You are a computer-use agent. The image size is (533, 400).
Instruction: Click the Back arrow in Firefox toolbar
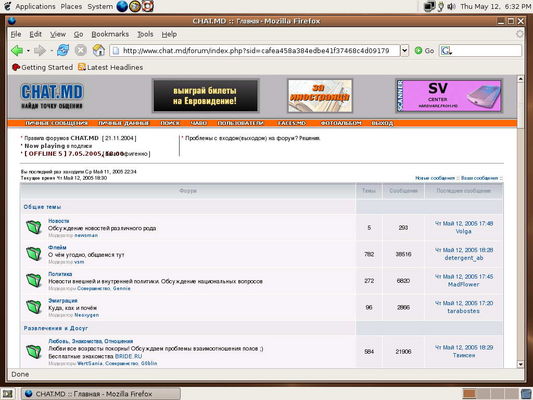pos(17,51)
